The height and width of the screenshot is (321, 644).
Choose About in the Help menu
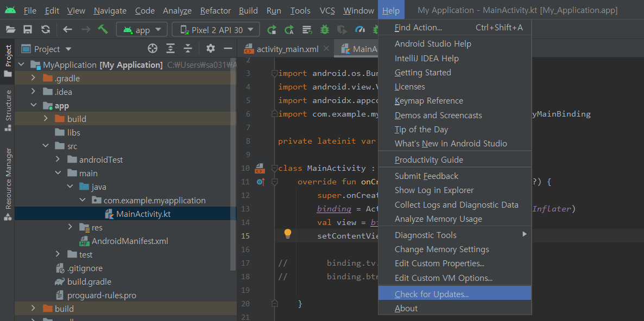[454, 309]
